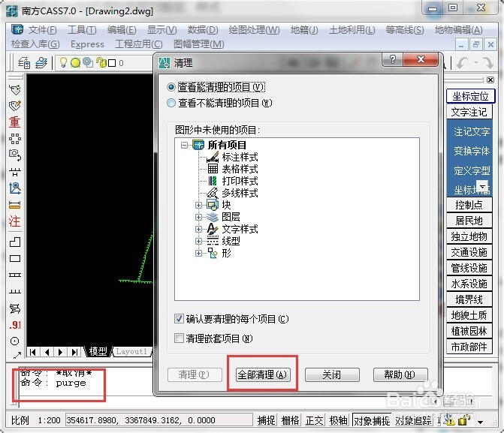
Task: Click the red 重 (redraw) tool icon
Action: pos(15,122)
